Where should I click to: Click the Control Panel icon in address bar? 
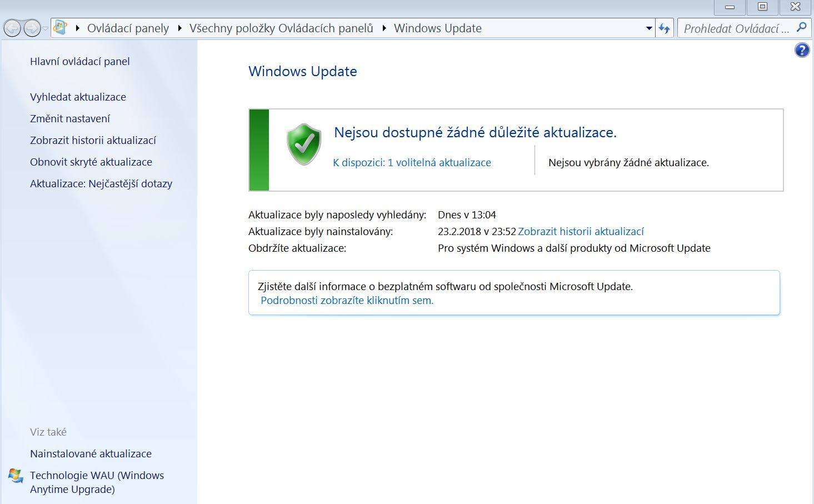click(61, 28)
